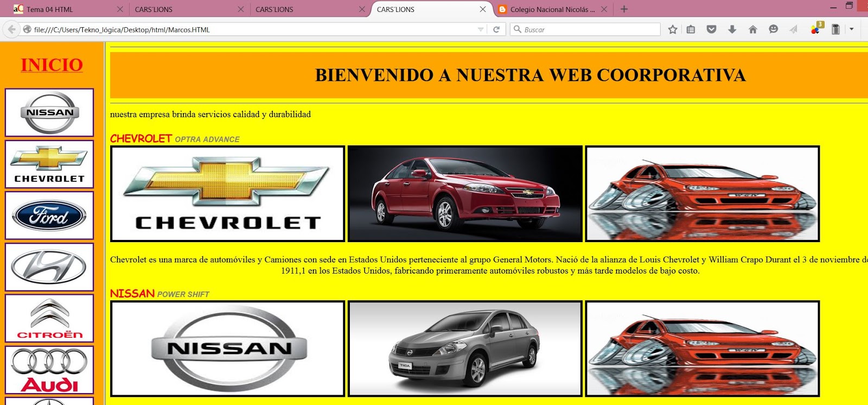Close the Colegio Nacional Nicolás tab
Screen dimensions: 868x405
click(604, 9)
